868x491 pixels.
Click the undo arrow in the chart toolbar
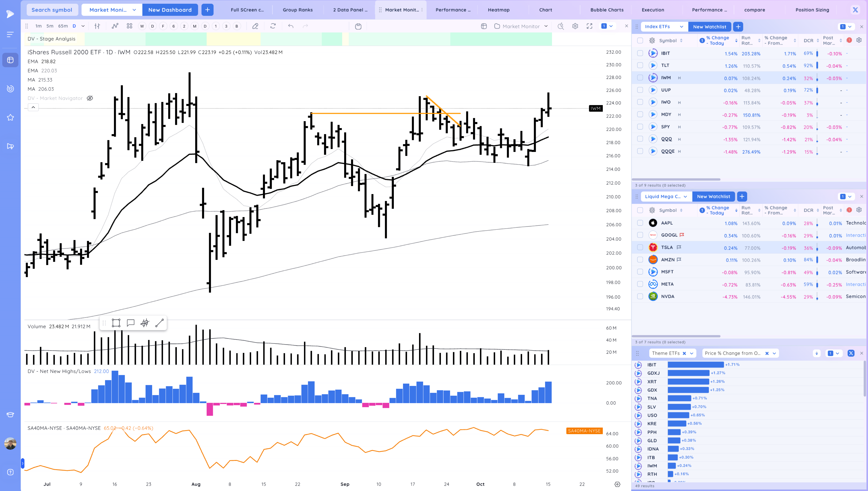point(291,26)
